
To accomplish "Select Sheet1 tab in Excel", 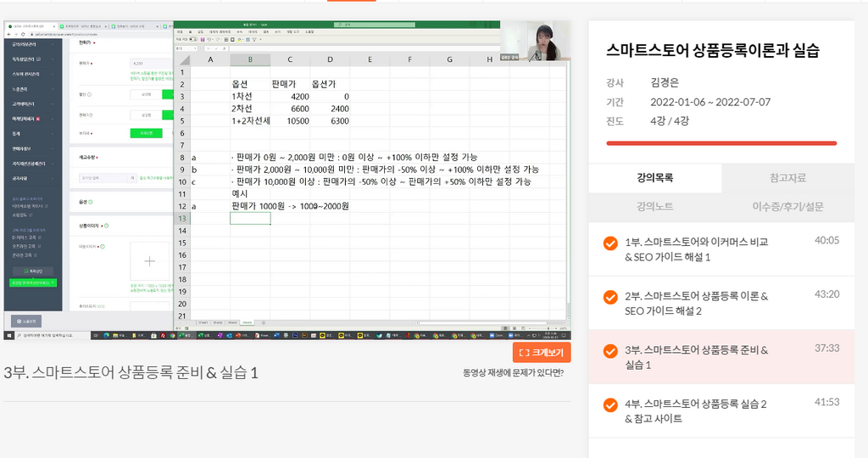I will coord(203,323).
